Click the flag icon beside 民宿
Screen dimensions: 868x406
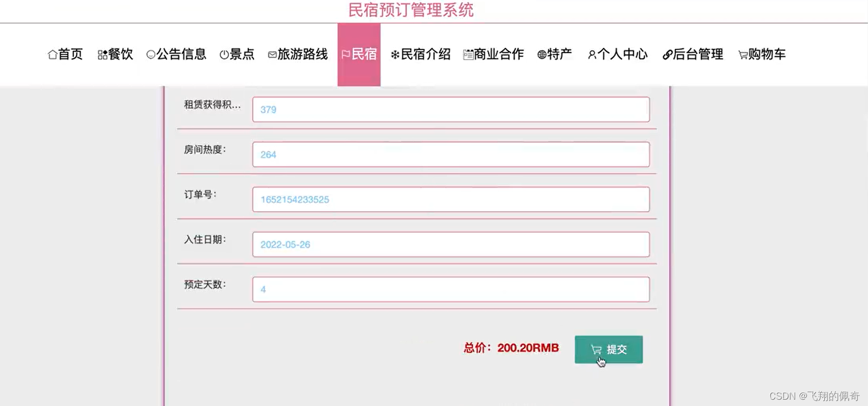coord(346,54)
